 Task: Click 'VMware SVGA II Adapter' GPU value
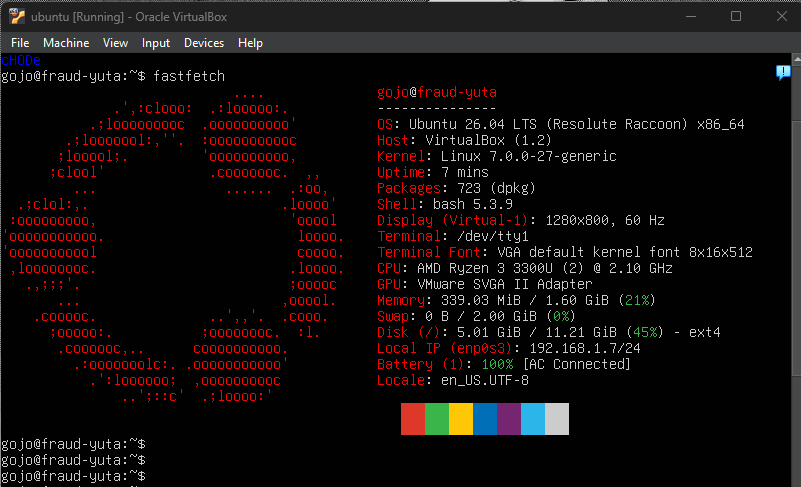505,284
